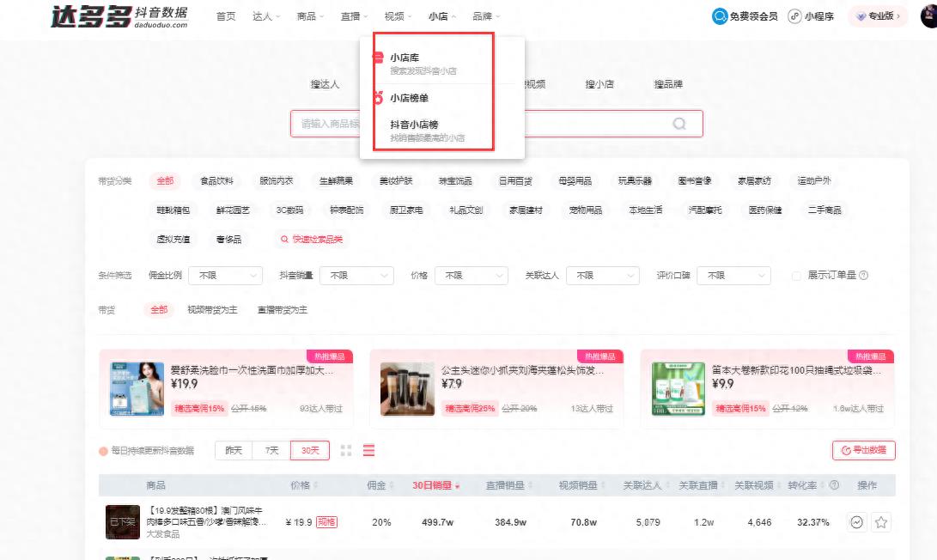This screenshot has height=560, width=937.
Task: Click the 快速检索品类 link
Action: click(x=317, y=240)
